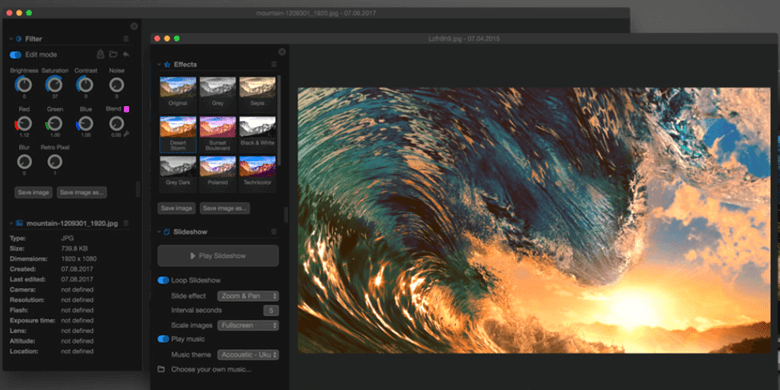
Task: Click the Retro Pixel knob
Action: tap(55, 162)
